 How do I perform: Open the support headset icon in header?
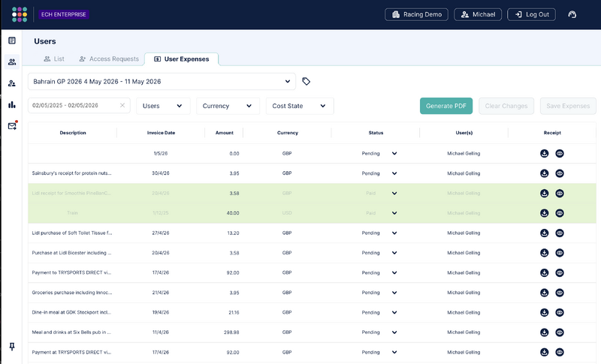click(572, 14)
